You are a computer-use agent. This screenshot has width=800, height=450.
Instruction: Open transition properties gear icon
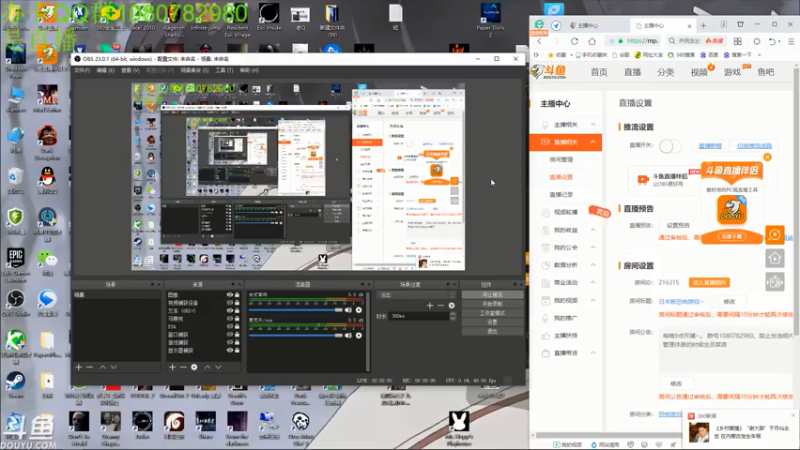(x=452, y=305)
